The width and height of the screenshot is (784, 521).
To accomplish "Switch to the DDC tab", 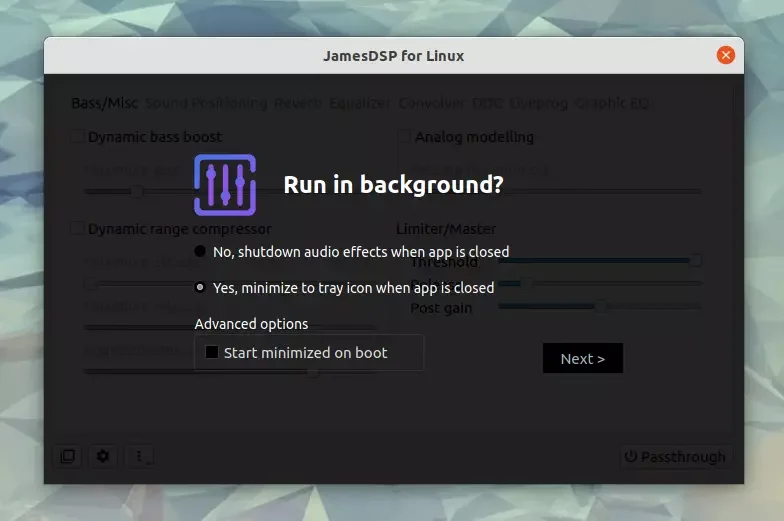I will point(488,103).
